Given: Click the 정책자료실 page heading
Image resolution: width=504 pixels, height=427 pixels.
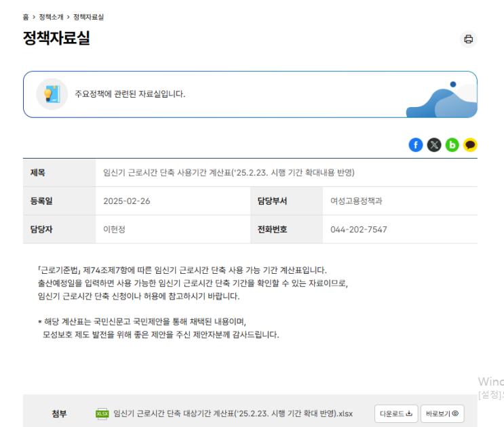Looking at the screenshot, I should 56,38.
